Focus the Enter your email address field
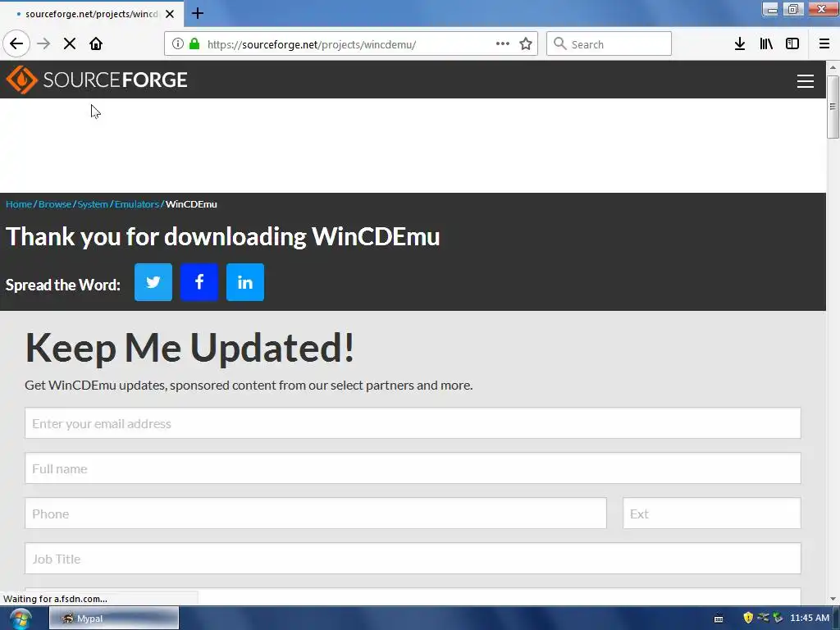 click(413, 423)
